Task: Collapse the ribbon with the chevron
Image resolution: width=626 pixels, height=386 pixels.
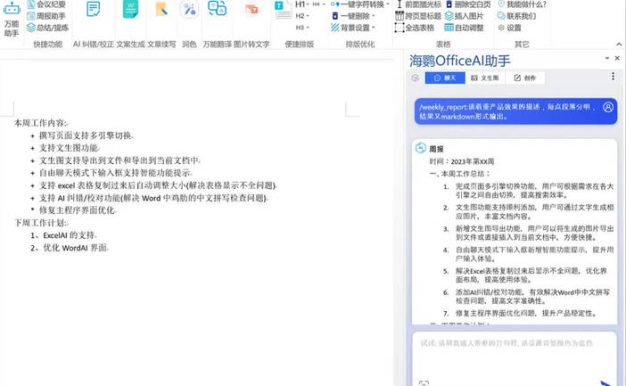Action: point(619,44)
